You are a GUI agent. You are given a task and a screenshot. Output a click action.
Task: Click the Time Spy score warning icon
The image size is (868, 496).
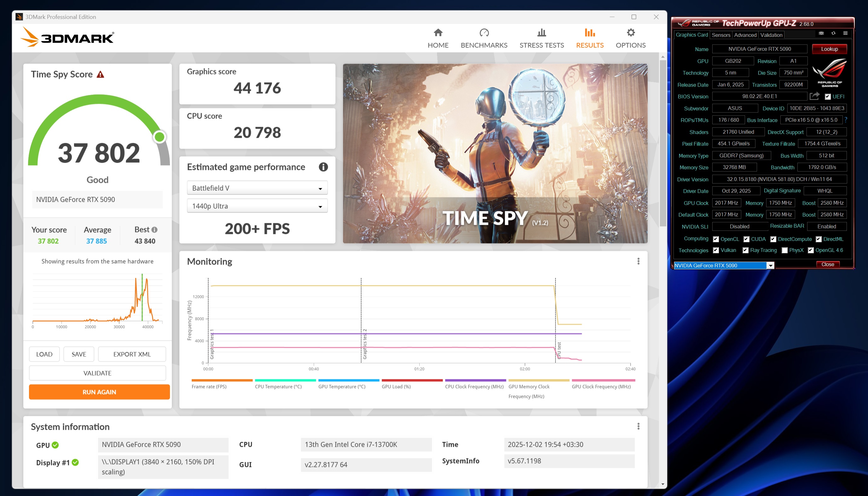click(100, 74)
